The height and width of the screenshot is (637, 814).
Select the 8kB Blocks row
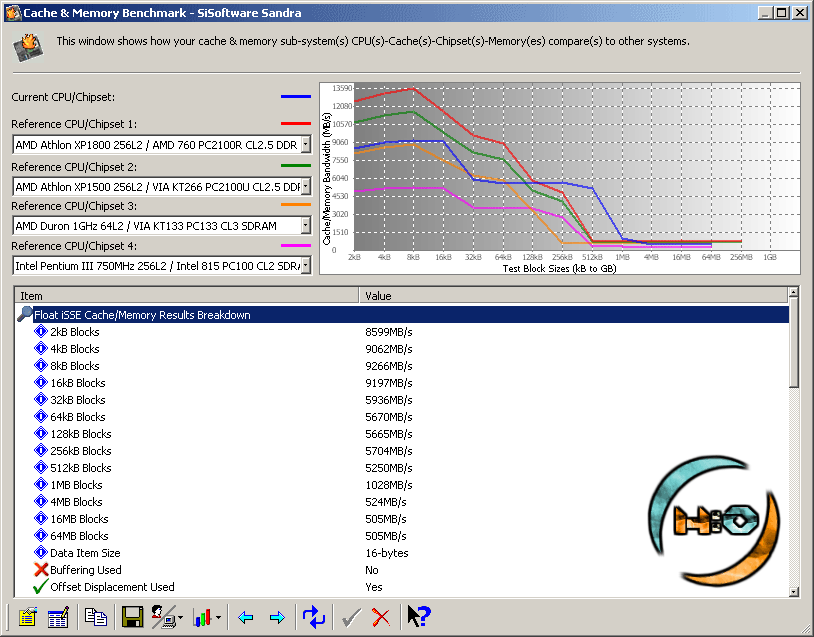tap(402, 365)
